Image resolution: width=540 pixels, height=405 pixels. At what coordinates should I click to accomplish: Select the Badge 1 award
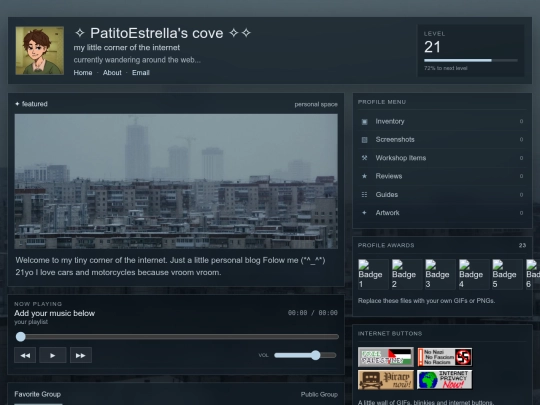[x=373, y=274]
